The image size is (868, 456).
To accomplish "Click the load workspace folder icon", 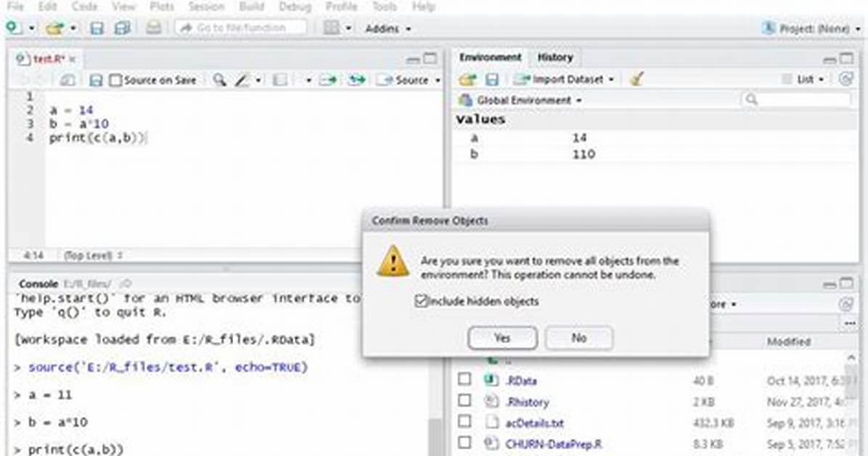I will 468,80.
